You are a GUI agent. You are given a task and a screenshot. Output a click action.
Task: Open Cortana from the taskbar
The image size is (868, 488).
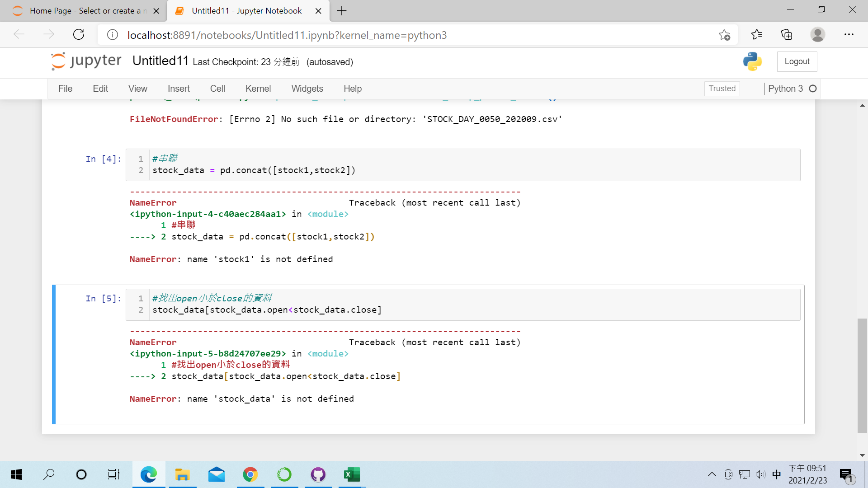coord(81,474)
